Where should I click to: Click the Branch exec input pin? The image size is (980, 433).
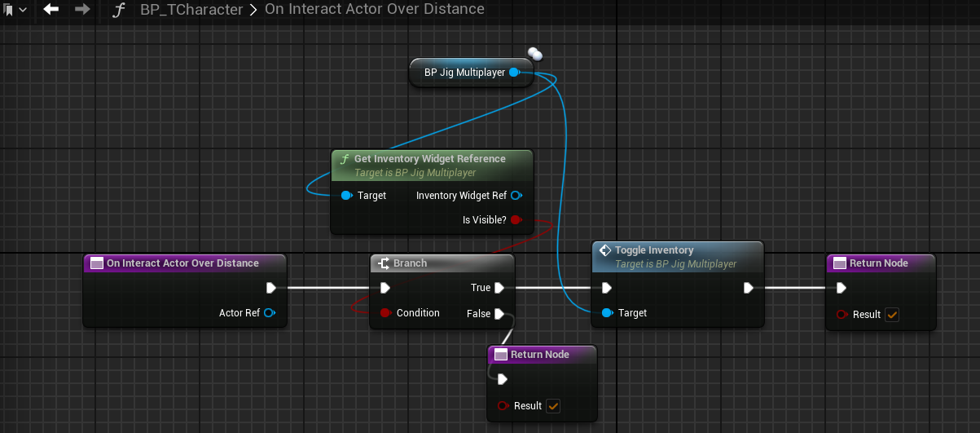click(385, 287)
